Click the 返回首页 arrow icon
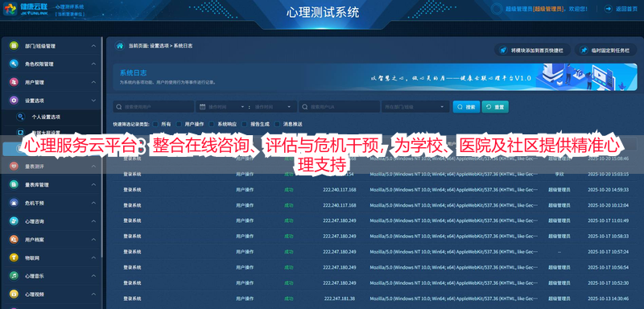This screenshot has height=309, width=644. [609, 8]
